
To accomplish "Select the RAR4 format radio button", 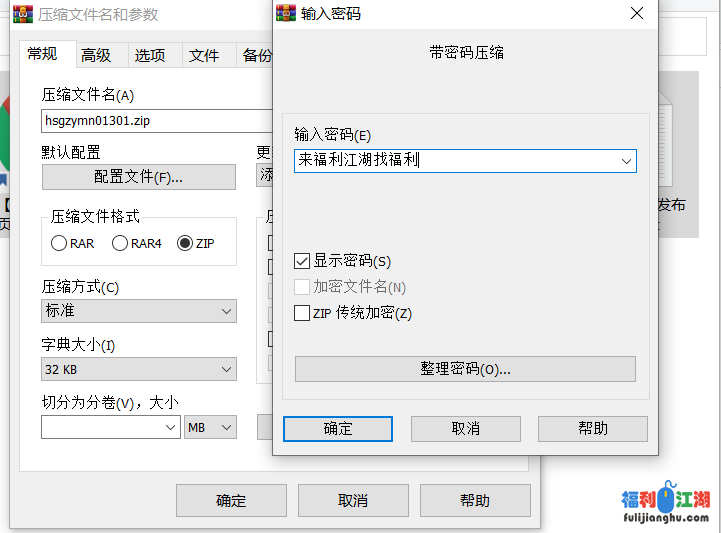I will coord(120,243).
